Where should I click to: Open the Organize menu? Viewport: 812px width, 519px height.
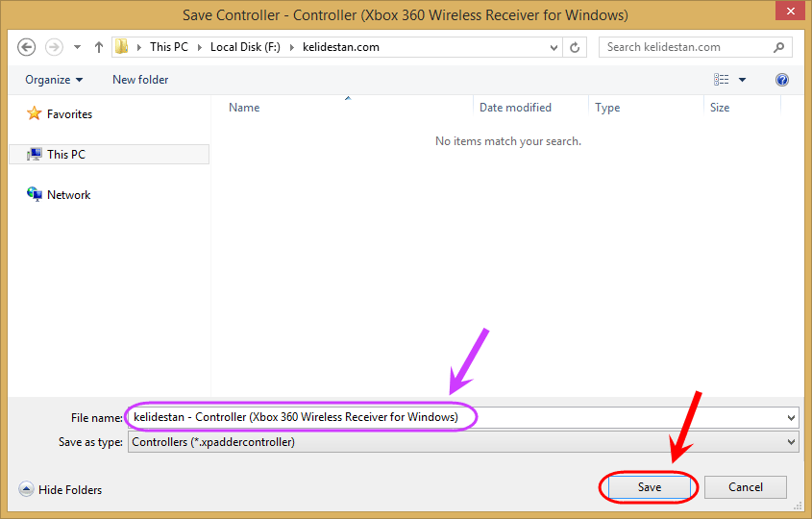click(54, 80)
